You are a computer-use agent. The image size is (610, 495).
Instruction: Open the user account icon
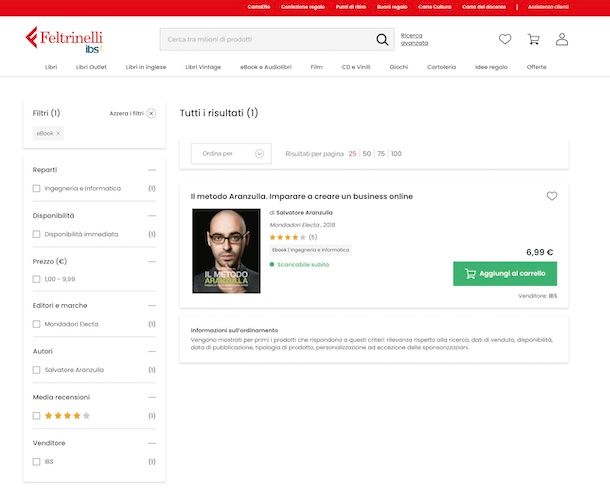click(562, 39)
